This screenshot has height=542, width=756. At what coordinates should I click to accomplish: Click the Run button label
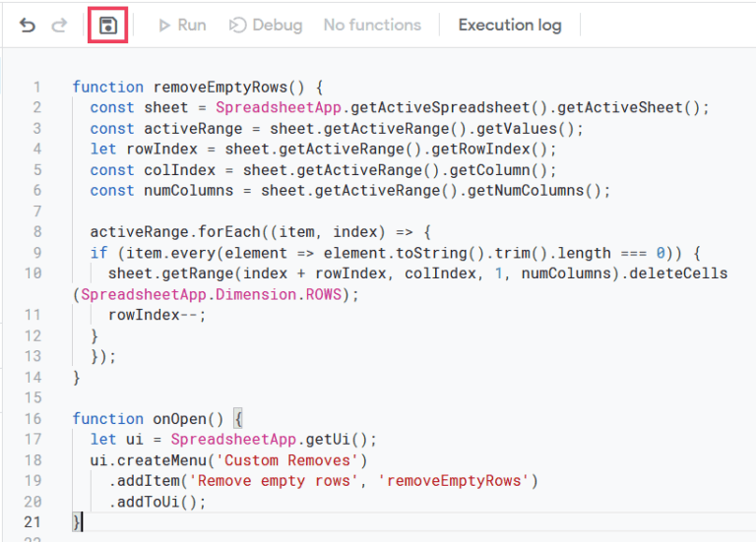191,25
